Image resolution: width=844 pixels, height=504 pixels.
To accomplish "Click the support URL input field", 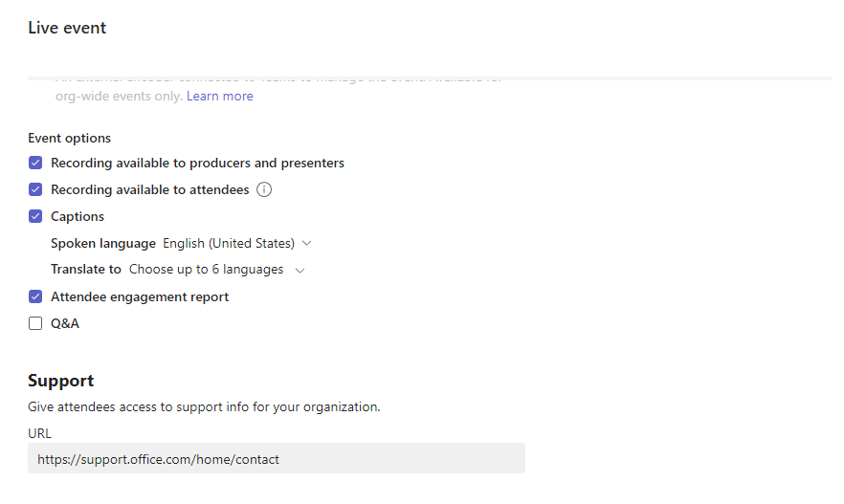I will point(277,458).
